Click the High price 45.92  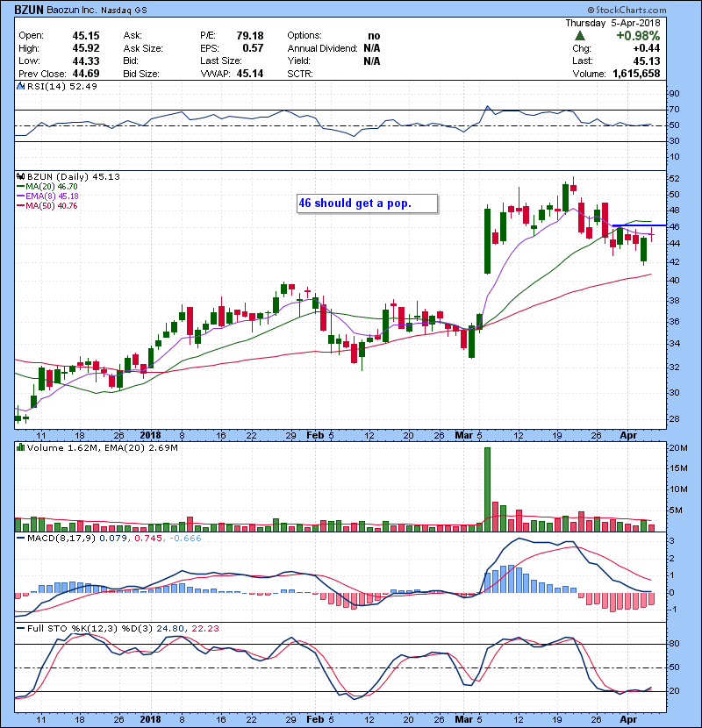[85, 48]
